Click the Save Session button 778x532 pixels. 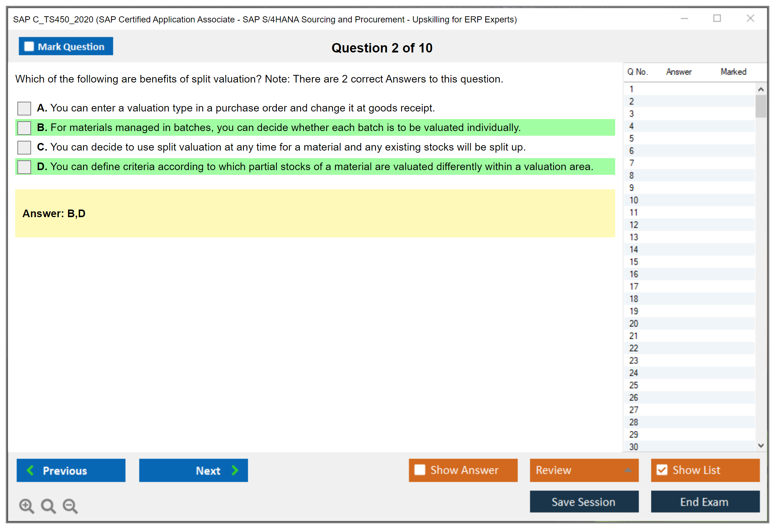tap(584, 502)
